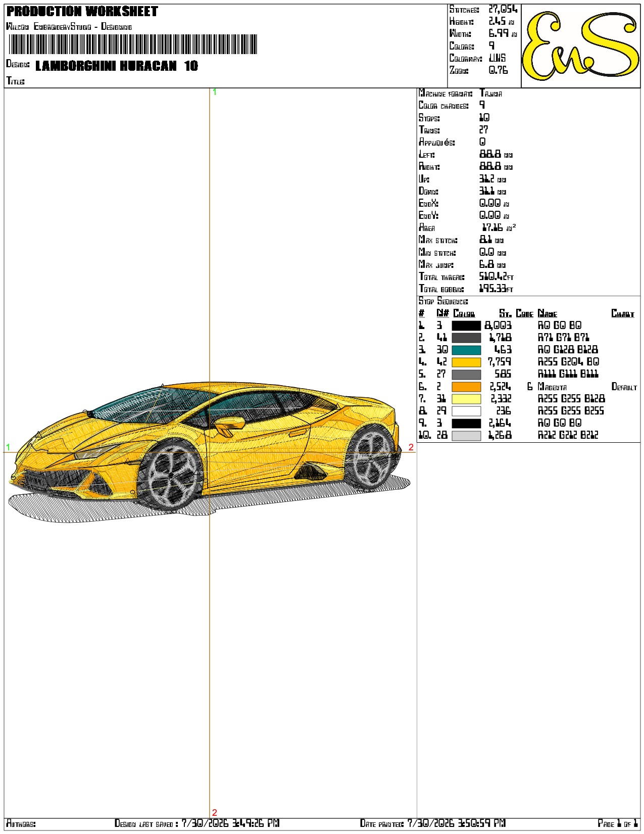Click the white swatch for R255 G255 B255
The image size is (644, 834).
466,411
